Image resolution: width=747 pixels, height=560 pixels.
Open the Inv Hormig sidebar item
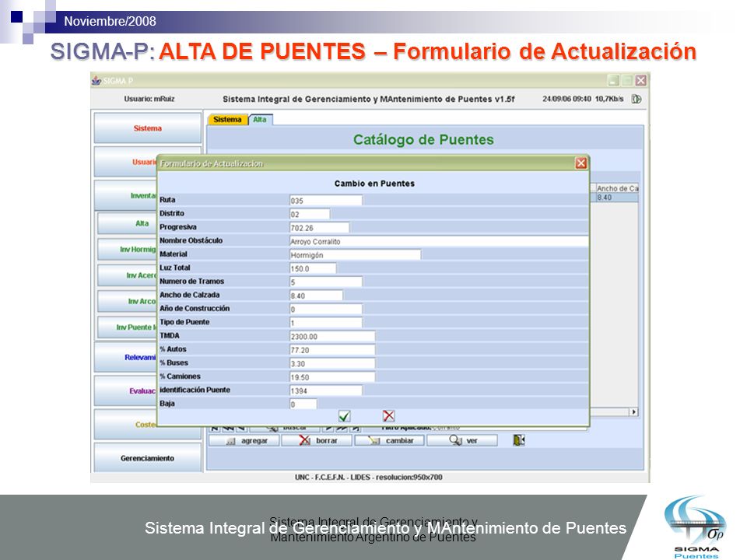pos(128,250)
